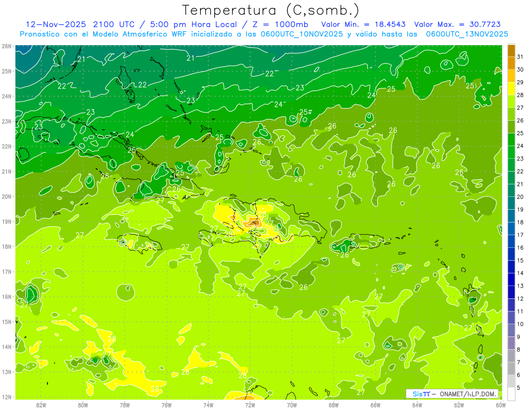Click the "31" label on the color bar

click(520, 57)
